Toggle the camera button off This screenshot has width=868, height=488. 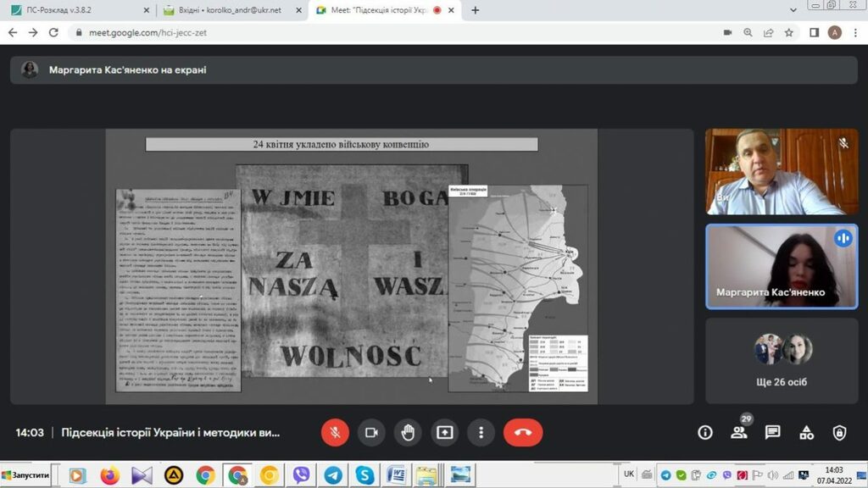coord(370,432)
